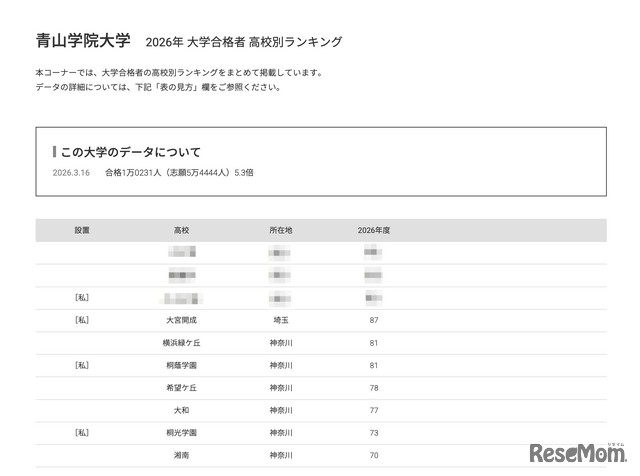Click 神奈川 in the 桐蔭学園 row
The width and height of the screenshot is (640, 476).
(281, 365)
